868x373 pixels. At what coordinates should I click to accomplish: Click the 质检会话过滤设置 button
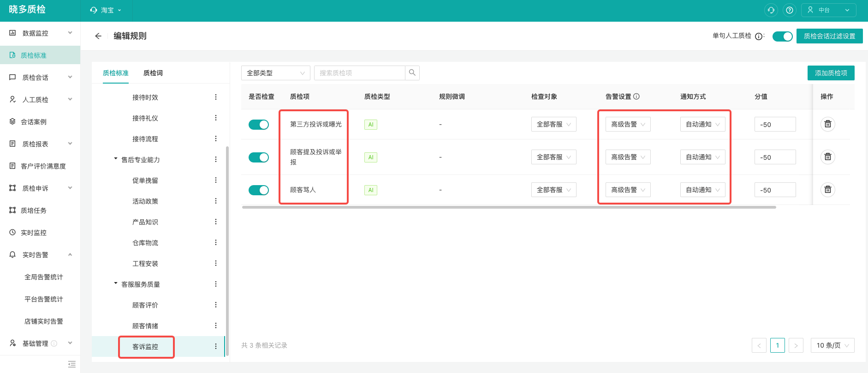click(830, 36)
